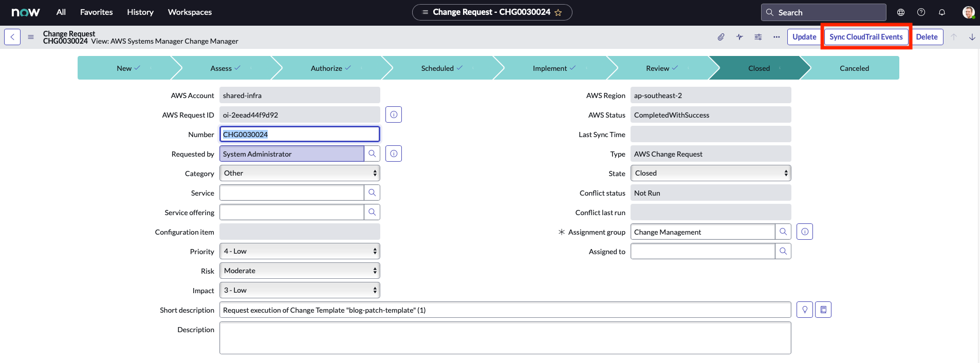
Task: Click AWS Account value shared-infra
Action: (x=300, y=95)
